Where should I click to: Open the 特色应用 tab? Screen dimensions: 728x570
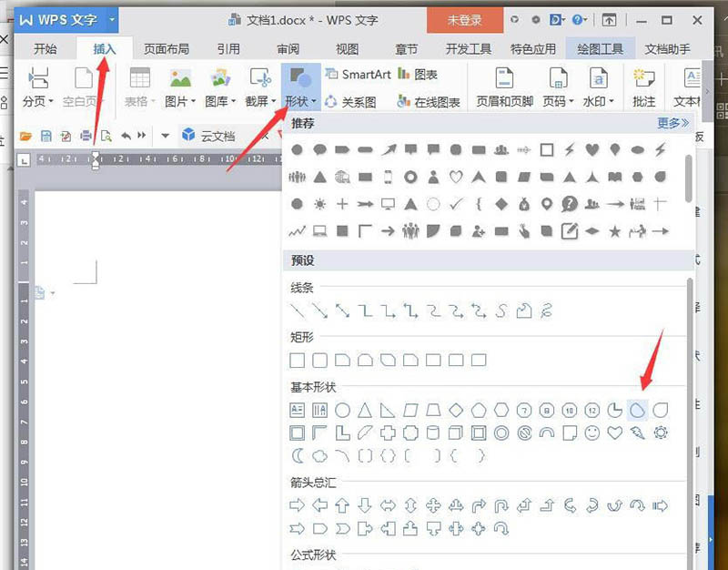point(533,49)
